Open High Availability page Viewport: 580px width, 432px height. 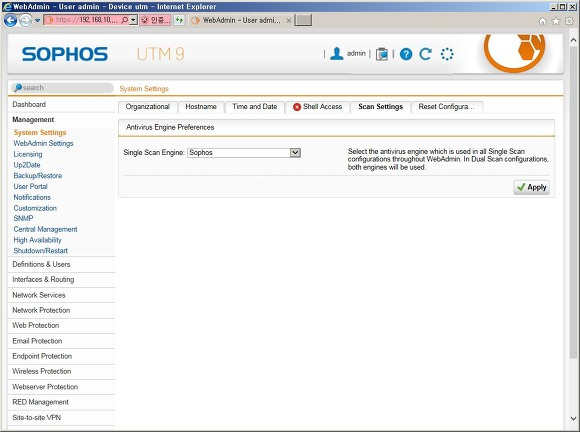[37, 240]
